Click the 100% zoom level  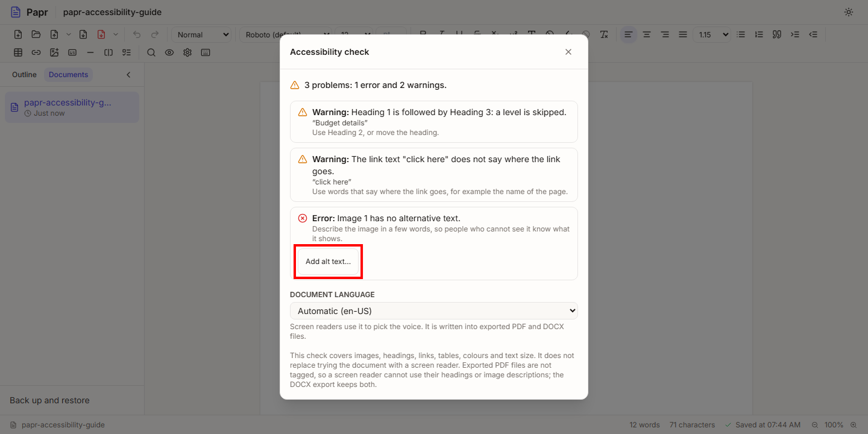834,425
